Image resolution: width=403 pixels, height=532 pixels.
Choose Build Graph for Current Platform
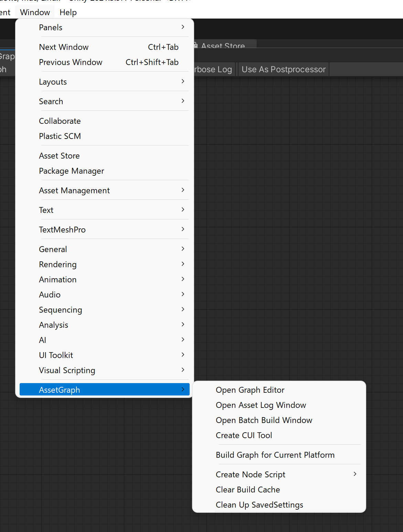279,455
